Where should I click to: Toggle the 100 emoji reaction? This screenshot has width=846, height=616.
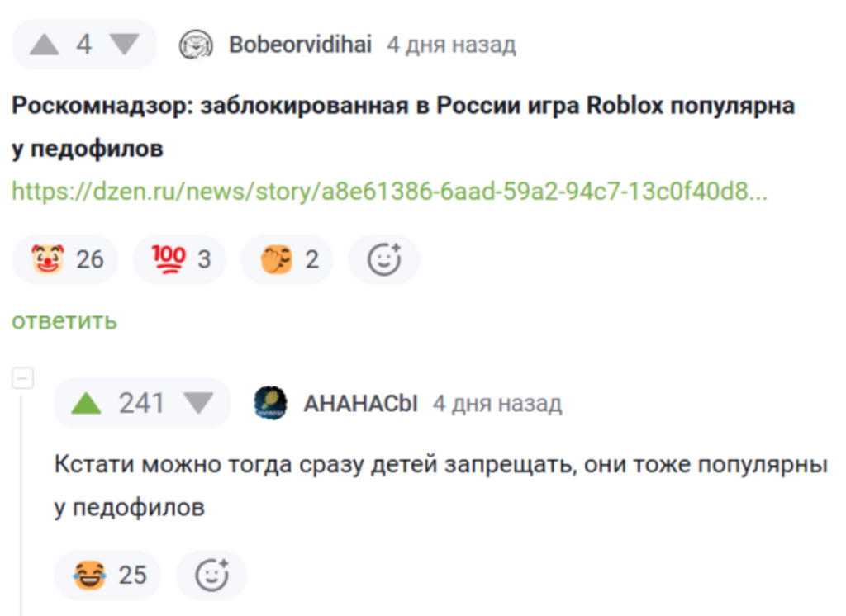pyautogui.click(x=181, y=259)
